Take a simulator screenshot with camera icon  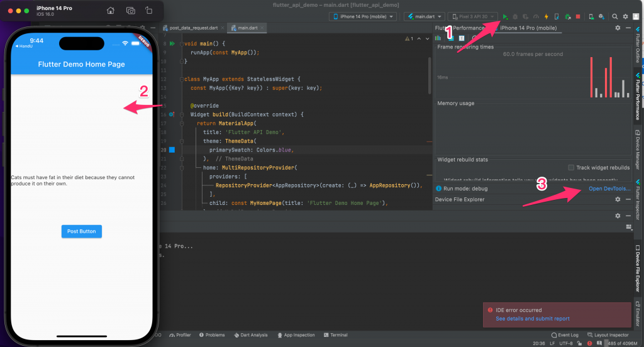coord(131,11)
